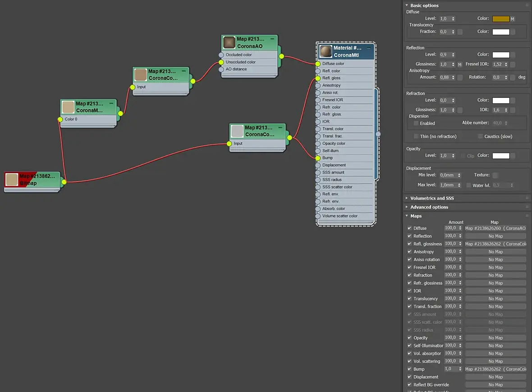Viewport: 532px width, 392px height.
Task: Click the Opacity color swatch
Action: (x=501, y=156)
